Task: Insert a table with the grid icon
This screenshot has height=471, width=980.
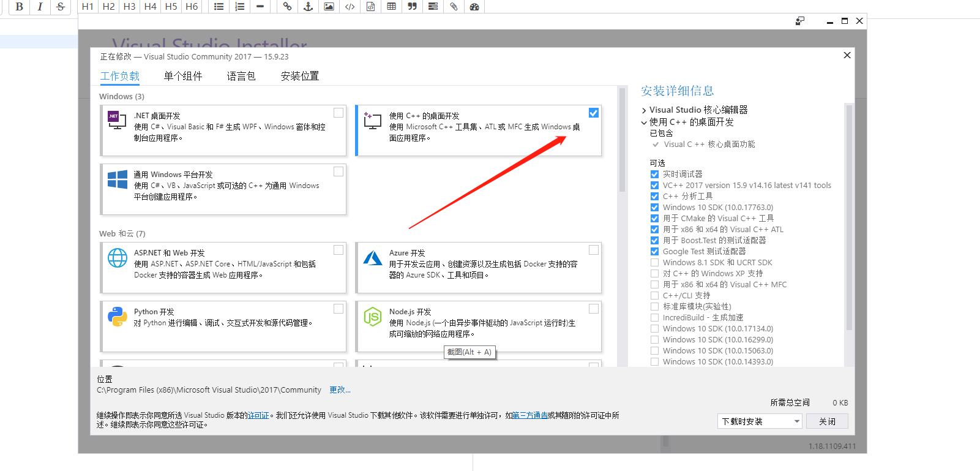Action: point(391,7)
